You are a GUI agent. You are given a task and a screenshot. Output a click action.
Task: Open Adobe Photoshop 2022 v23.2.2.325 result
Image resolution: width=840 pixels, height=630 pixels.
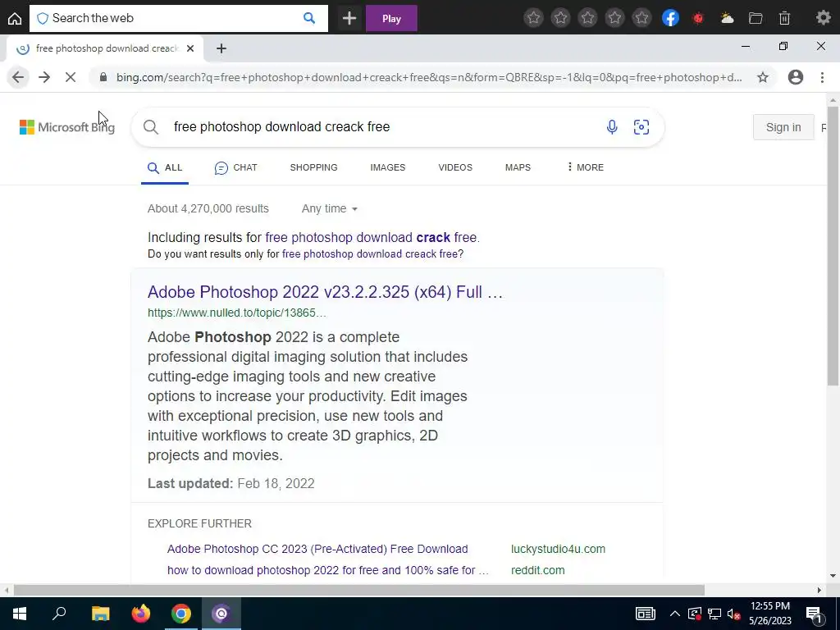(325, 292)
